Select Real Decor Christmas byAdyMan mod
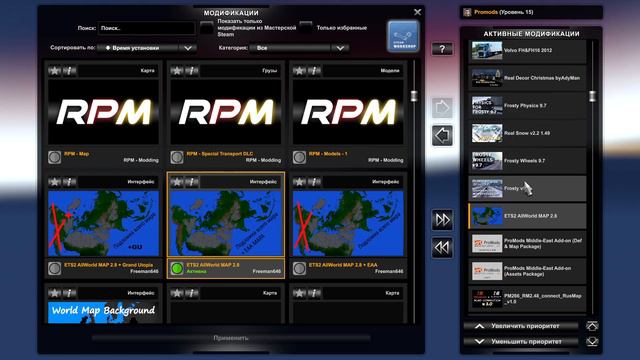Screen dimensions: 640x360 pyautogui.click(x=527, y=78)
